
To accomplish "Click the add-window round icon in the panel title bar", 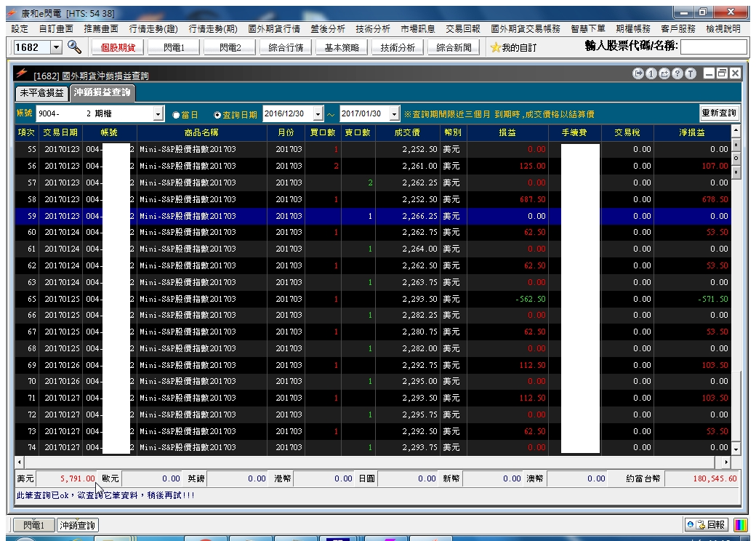I will coord(664,73).
